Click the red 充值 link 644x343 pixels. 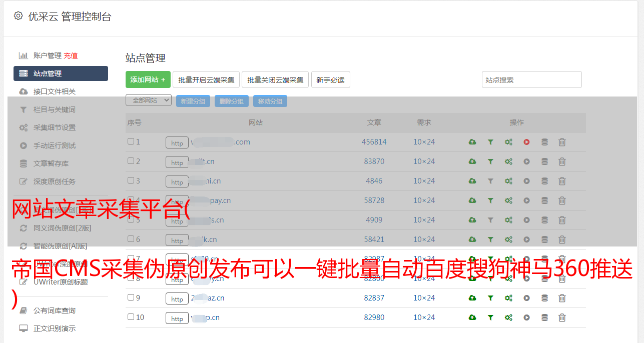point(71,55)
